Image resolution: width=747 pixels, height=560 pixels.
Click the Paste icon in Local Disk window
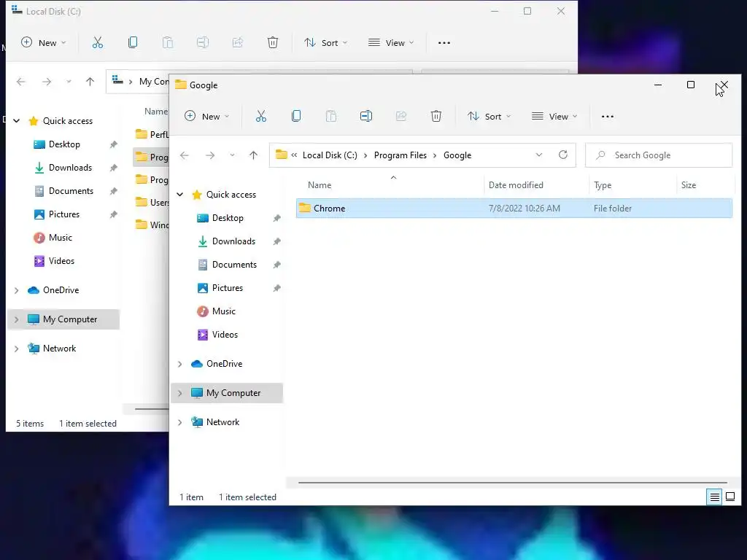168,43
